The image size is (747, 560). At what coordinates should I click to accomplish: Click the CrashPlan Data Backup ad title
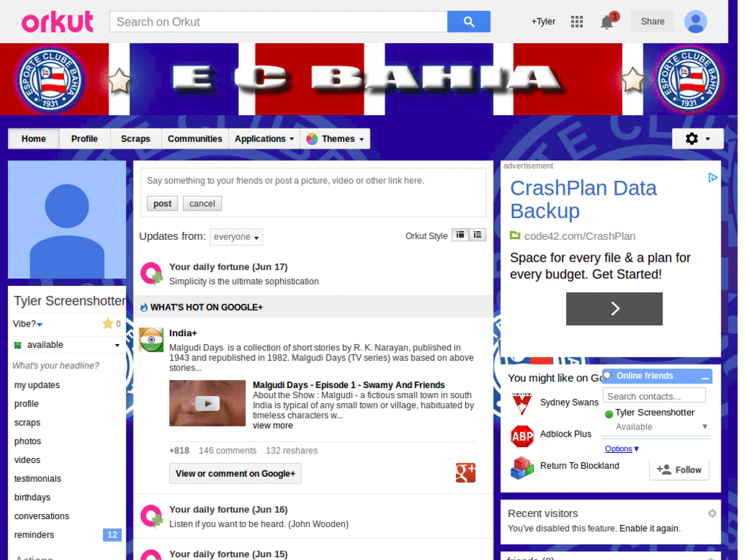pyautogui.click(x=584, y=200)
